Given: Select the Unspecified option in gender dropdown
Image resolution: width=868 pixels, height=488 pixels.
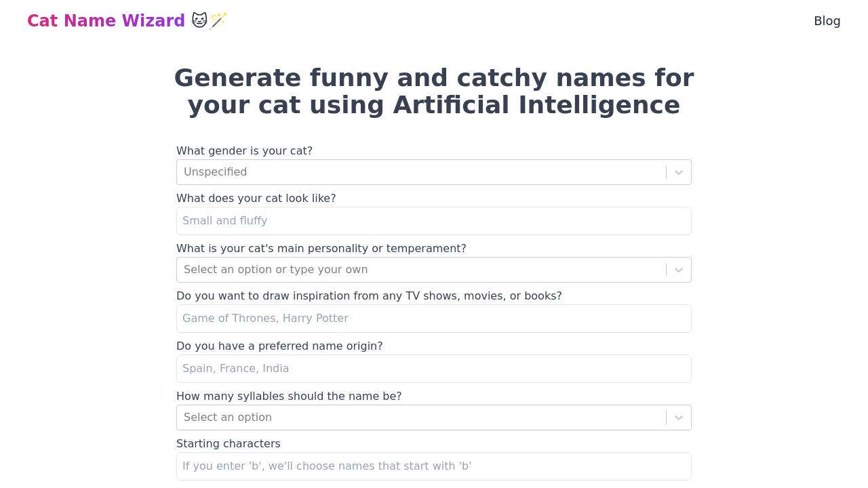Looking at the screenshot, I should (x=216, y=172).
